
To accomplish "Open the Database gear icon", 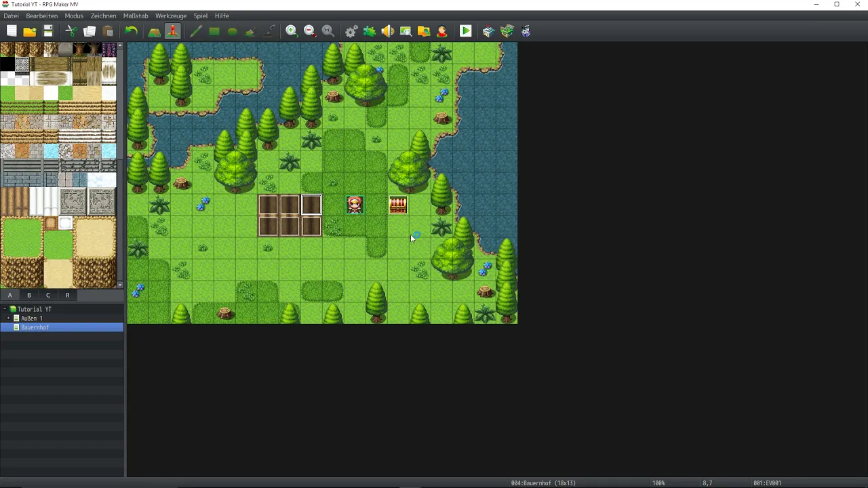I will (351, 31).
